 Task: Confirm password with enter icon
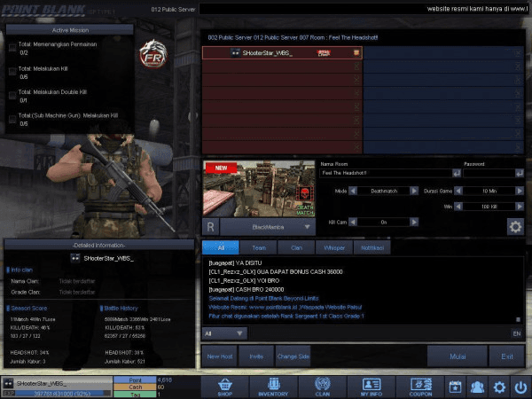tap(520, 174)
